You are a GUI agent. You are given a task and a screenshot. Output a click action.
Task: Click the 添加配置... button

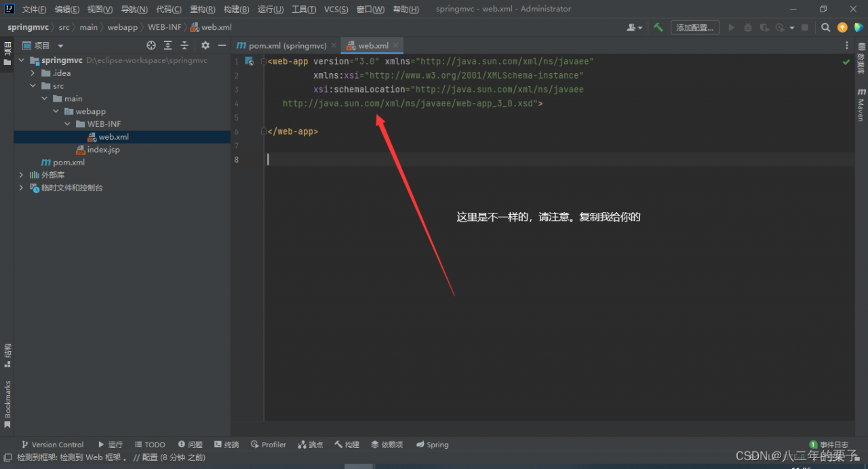point(695,28)
